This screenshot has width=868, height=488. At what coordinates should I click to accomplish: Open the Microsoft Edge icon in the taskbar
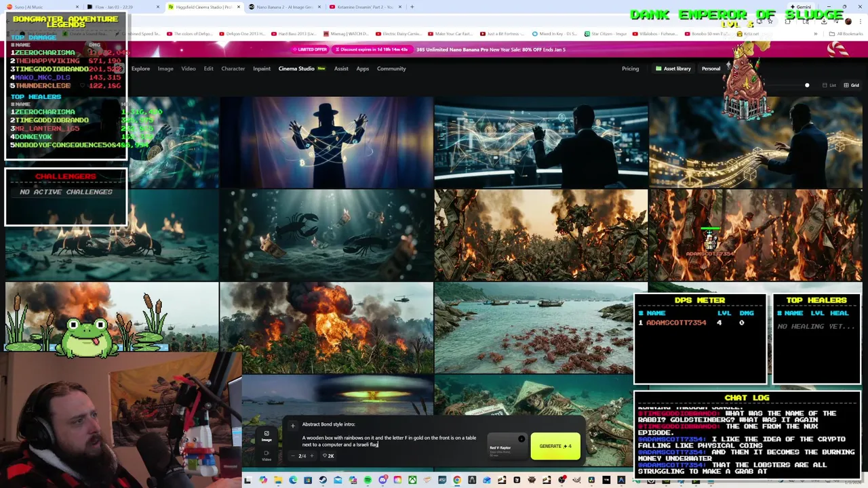pos(293,481)
